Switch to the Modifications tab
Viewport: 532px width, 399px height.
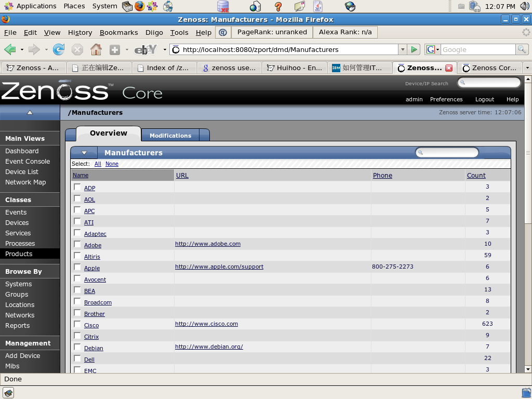[170, 136]
